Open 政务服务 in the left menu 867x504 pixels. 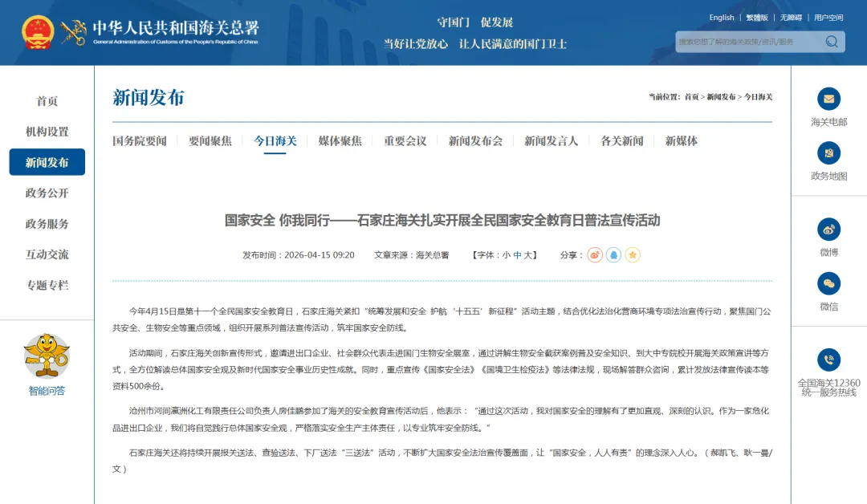(x=47, y=224)
